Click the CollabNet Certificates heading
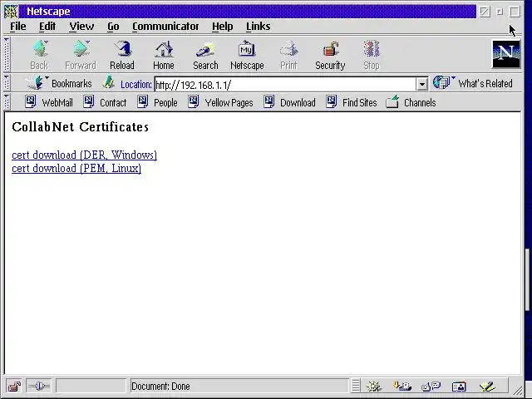The height and width of the screenshot is (399, 532). coord(81,127)
